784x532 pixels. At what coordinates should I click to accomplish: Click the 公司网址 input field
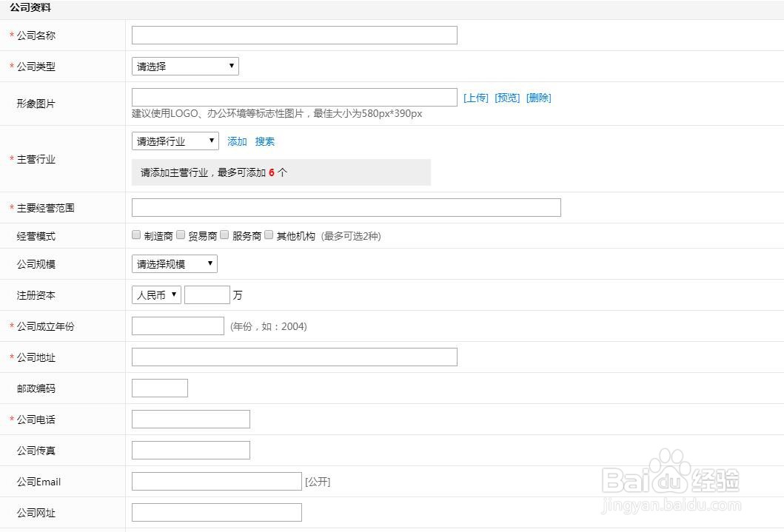(215, 511)
